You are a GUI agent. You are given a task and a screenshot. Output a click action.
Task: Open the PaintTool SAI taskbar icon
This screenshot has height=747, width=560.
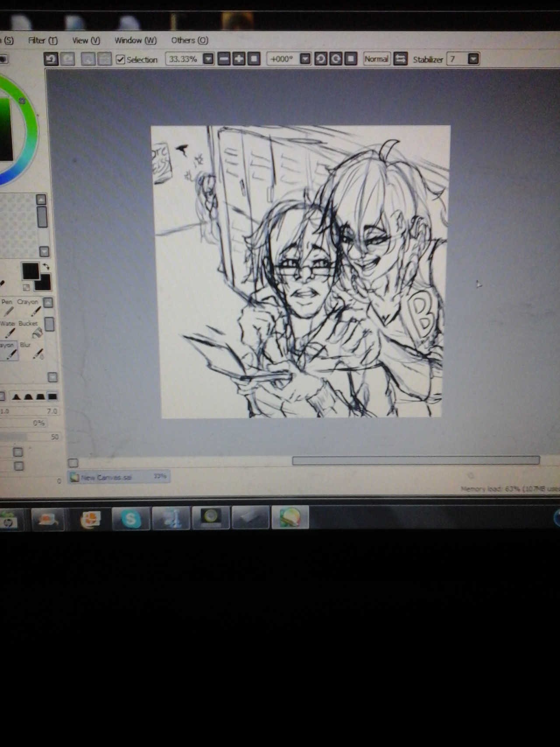[x=290, y=517]
